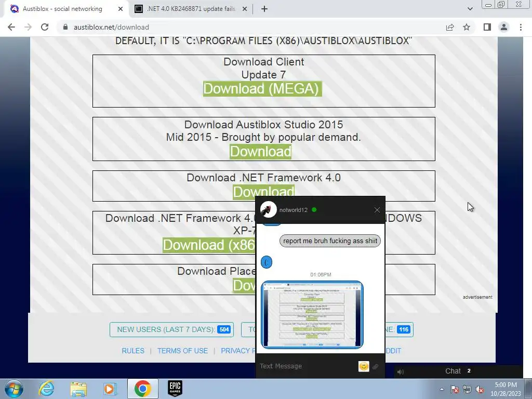Image resolution: width=532 pixels, height=399 pixels.
Task: Click the New Users (Last 7 Days) stat
Action: point(171,329)
